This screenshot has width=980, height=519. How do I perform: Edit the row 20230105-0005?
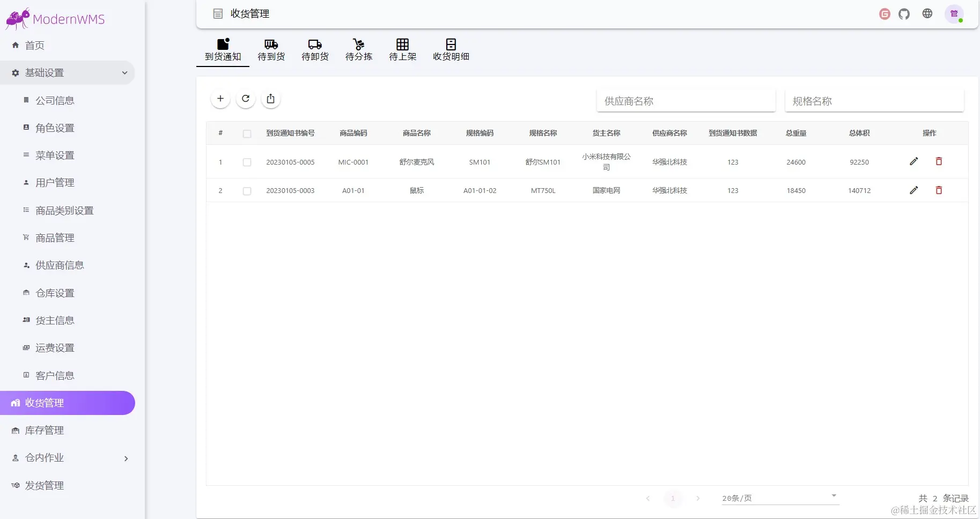(914, 161)
